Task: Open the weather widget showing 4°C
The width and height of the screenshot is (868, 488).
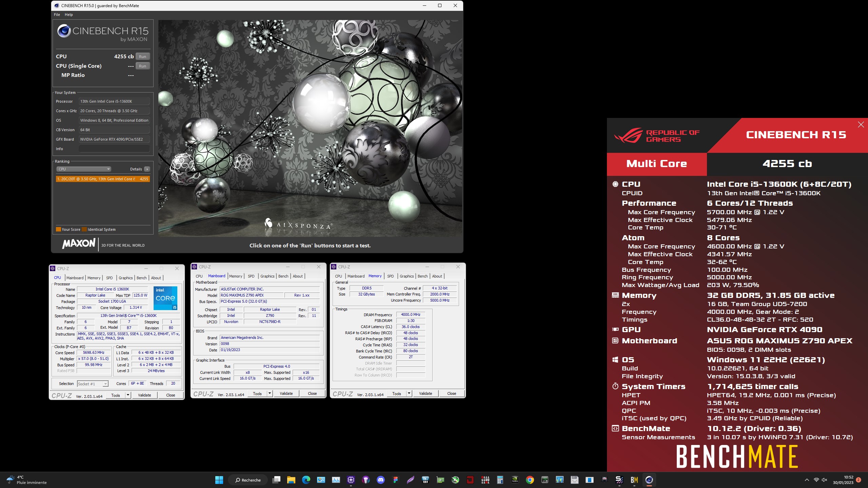Action: point(26,480)
